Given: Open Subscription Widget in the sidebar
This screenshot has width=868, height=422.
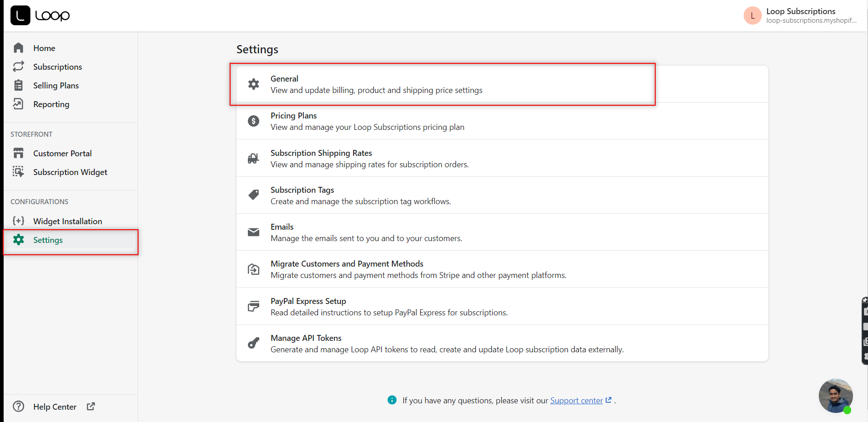Looking at the screenshot, I should (x=70, y=172).
